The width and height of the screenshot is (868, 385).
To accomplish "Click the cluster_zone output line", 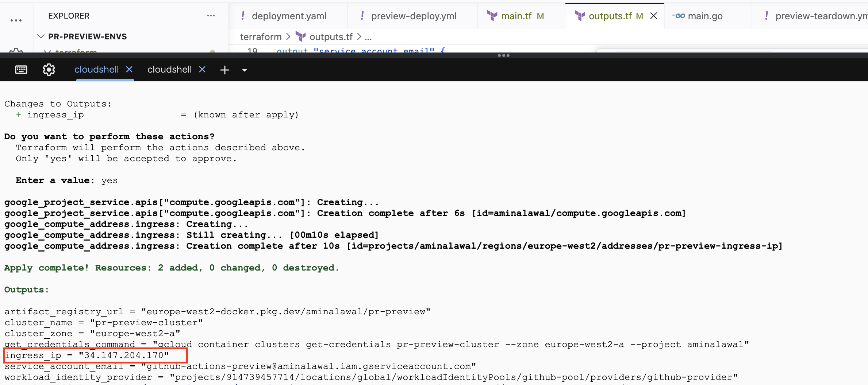I will [92, 333].
